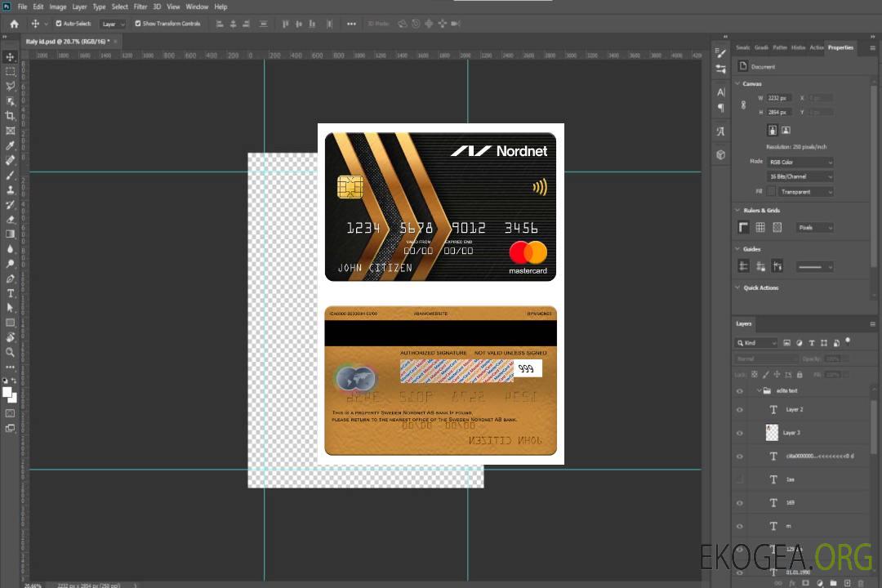The image size is (882, 588).
Task: Open the Paragraph panel icon
Action: [720, 108]
